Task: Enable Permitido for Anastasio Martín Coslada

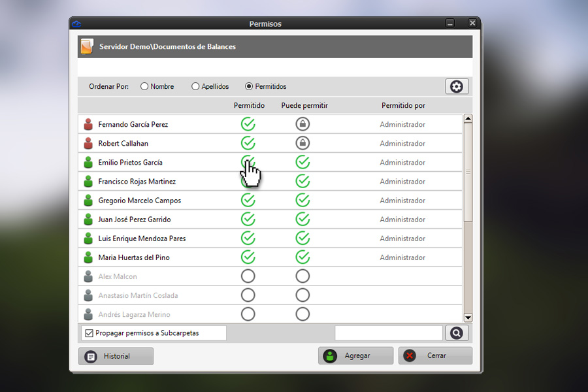Action: point(248,295)
